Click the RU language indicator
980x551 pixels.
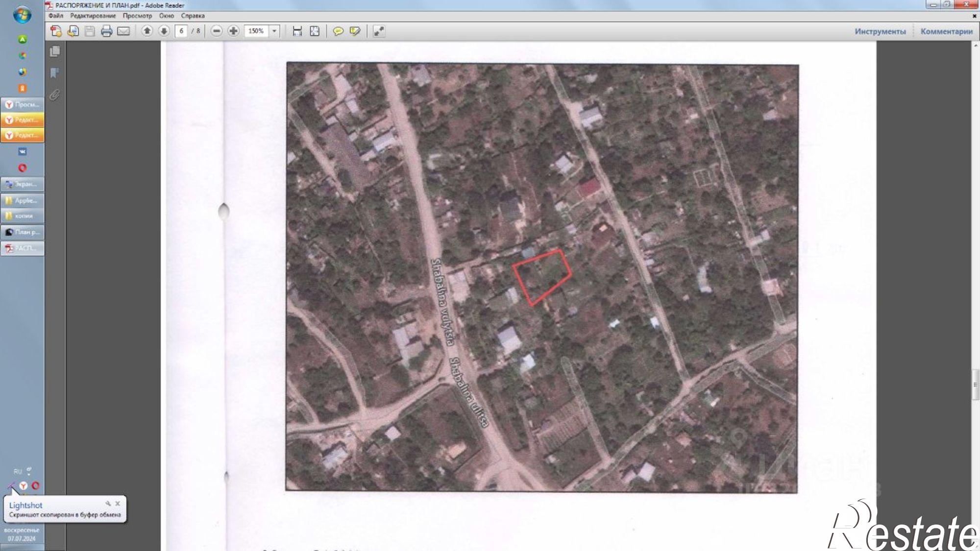click(18, 471)
